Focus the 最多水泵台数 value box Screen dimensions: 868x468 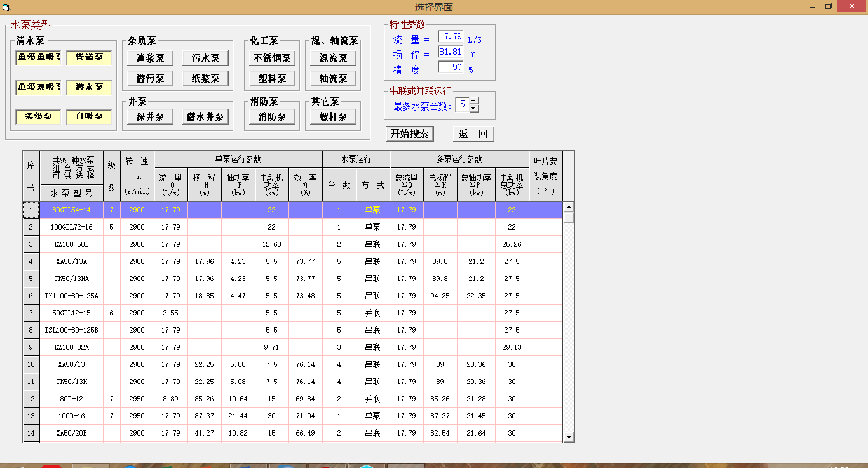pos(462,104)
